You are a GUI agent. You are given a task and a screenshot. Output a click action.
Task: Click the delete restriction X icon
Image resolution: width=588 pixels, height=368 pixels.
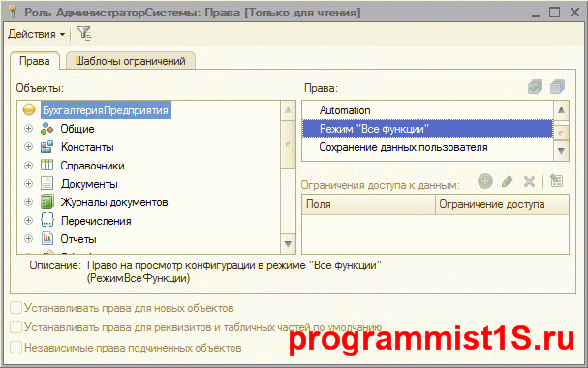(x=529, y=182)
